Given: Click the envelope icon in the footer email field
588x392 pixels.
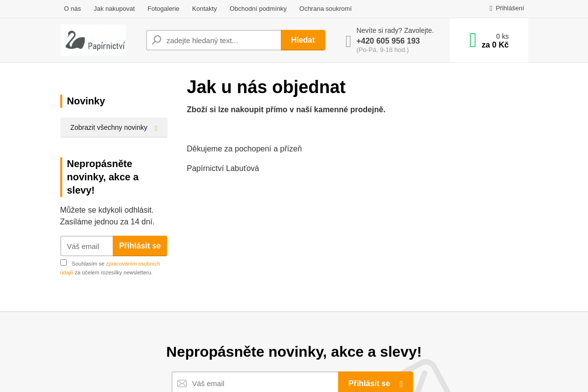Looking at the screenshot, I should point(182,383).
